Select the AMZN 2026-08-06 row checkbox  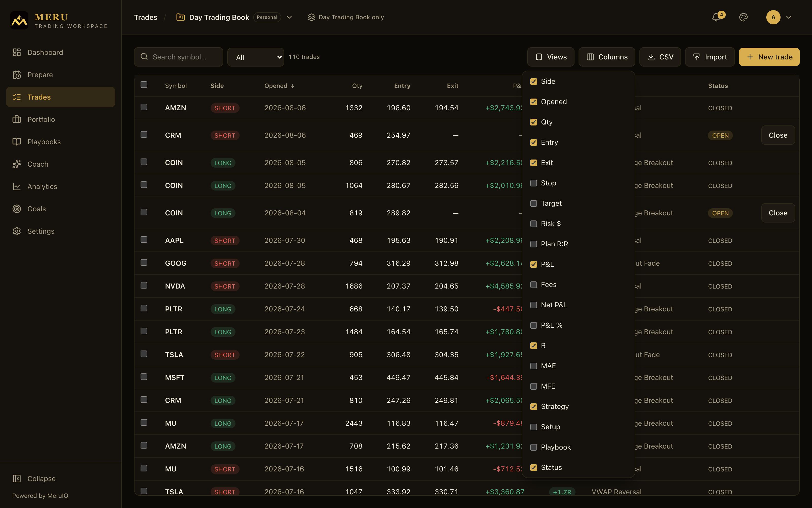pyautogui.click(x=144, y=107)
